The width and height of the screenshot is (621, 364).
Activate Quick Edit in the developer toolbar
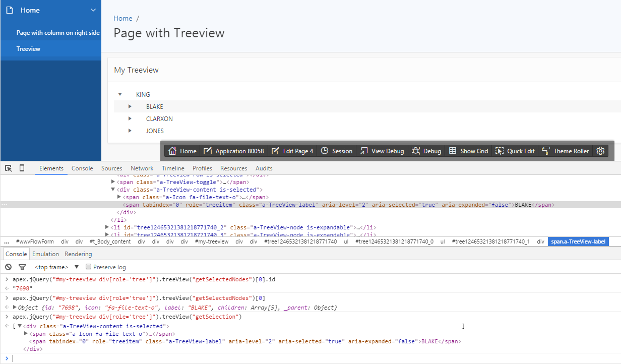click(515, 150)
